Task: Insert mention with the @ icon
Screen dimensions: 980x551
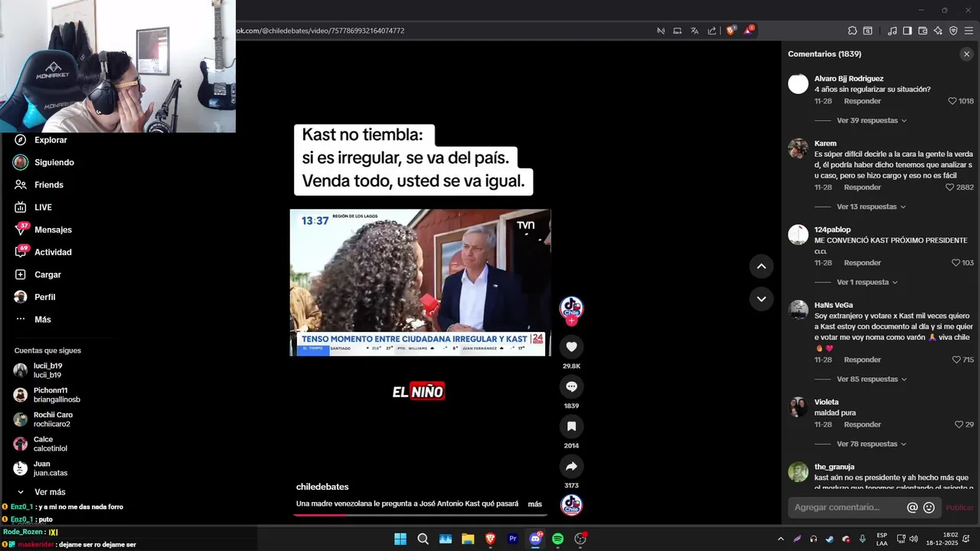Action: pyautogui.click(x=912, y=507)
